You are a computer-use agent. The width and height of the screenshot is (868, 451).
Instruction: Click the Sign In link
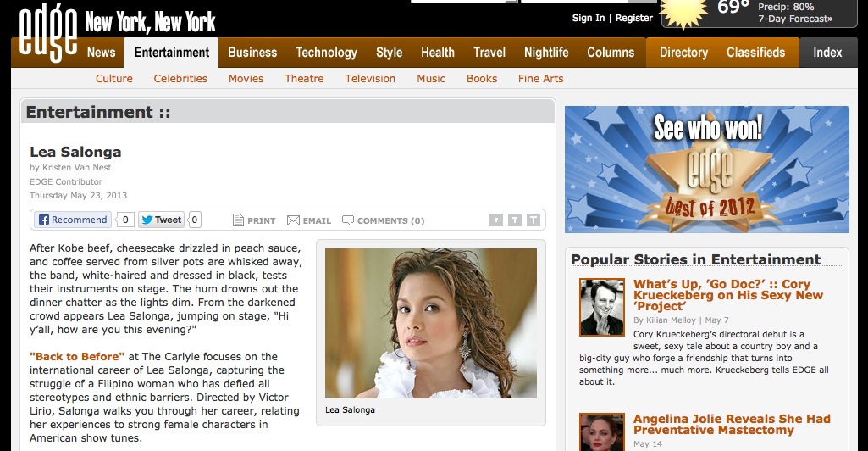589,18
